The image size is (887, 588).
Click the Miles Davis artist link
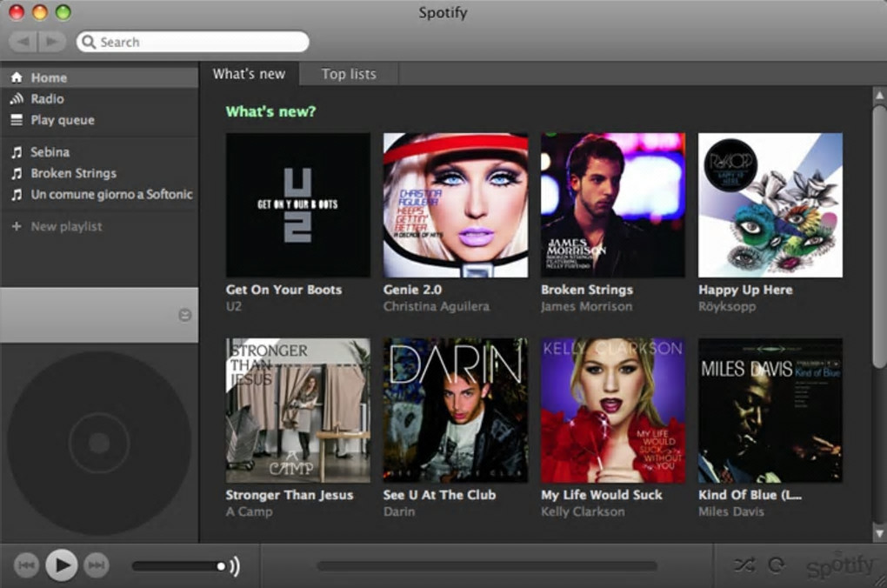pos(730,512)
